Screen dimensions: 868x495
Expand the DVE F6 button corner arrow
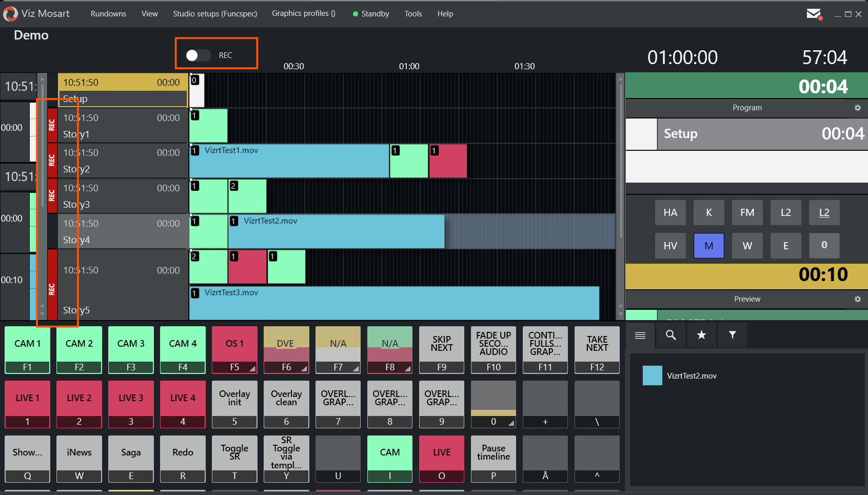[304, 368]
